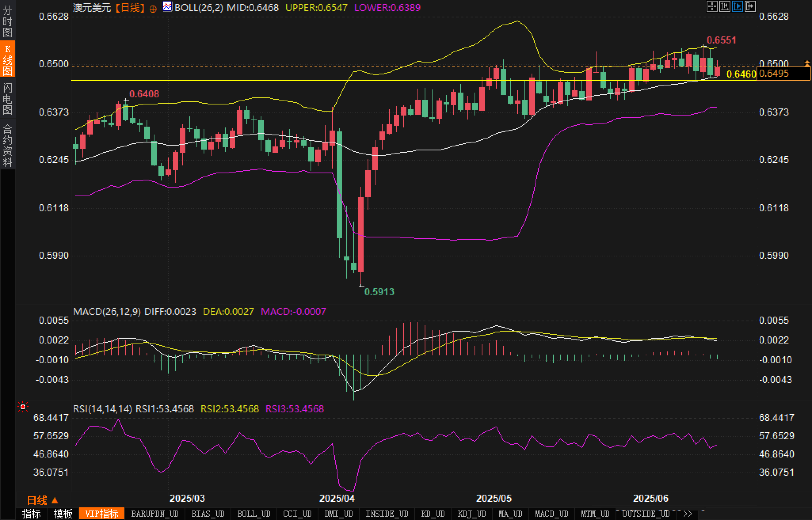This screenshot has height=520, width=812.
Task: Expand the 日线 period dropdown at bottom left
Action: [42, 500]
